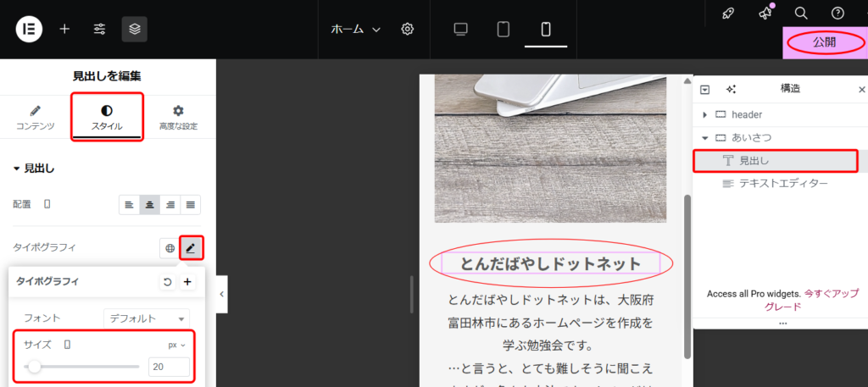
Task: Open site settings sliders icon
Action: pyautogui.click(x=99, y=29)
